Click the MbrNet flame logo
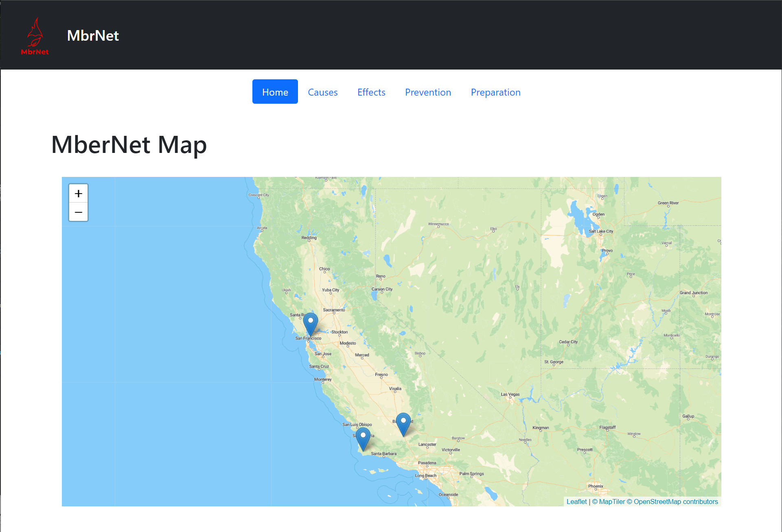Screen dimensions: 782x532 coord(35,36)
